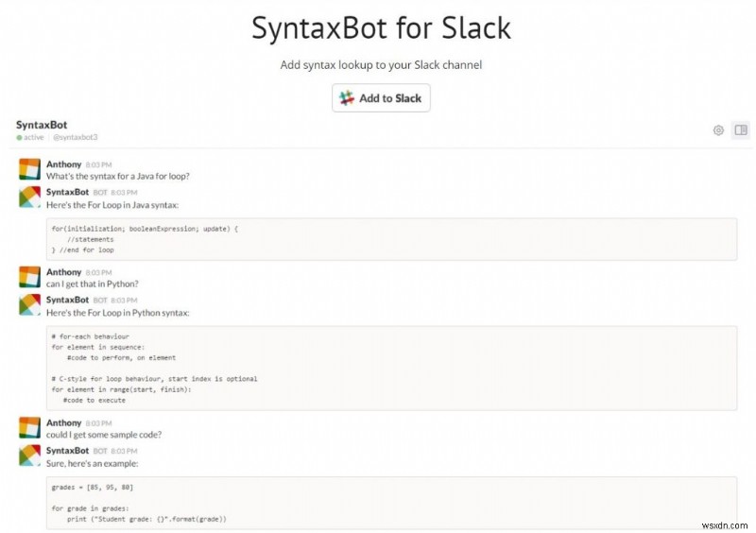Click the green active status indicator
The width and height of the screenshot is (756, 533).
click(x=19, y=137)
